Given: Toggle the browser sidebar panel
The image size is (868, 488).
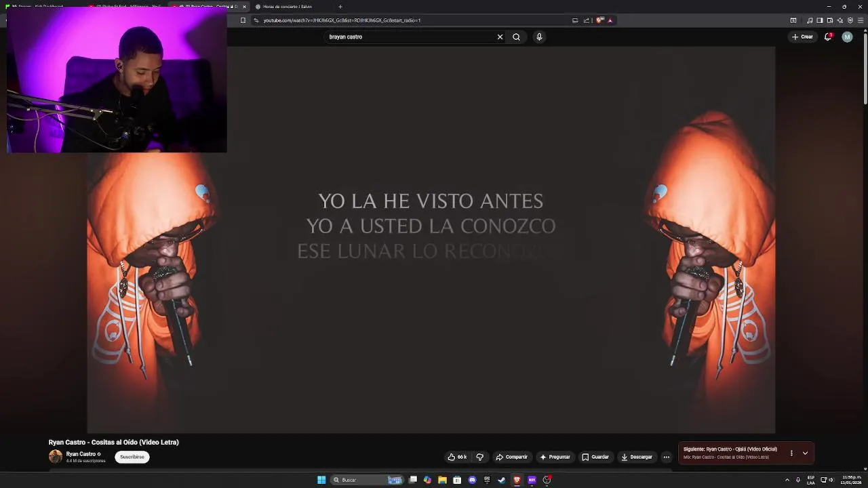Looking at the screenshot, I should point(820,20).
